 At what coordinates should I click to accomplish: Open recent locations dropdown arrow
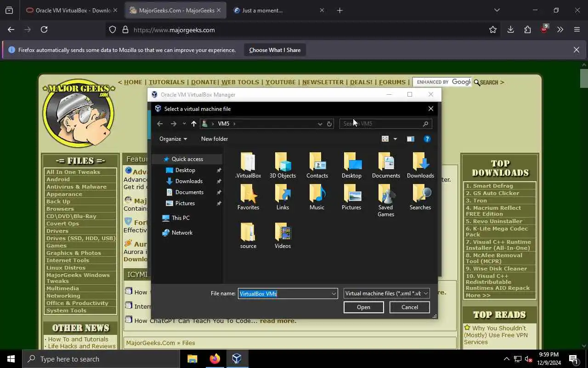pos(184,124)
